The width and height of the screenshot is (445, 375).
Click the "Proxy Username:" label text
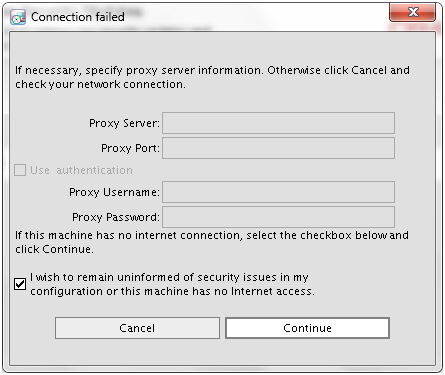point(114,192)
